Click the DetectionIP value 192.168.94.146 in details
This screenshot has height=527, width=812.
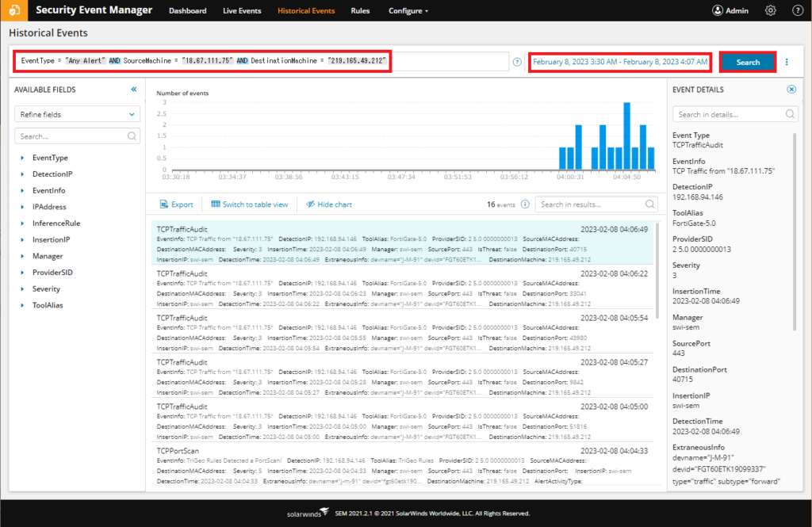698,197
